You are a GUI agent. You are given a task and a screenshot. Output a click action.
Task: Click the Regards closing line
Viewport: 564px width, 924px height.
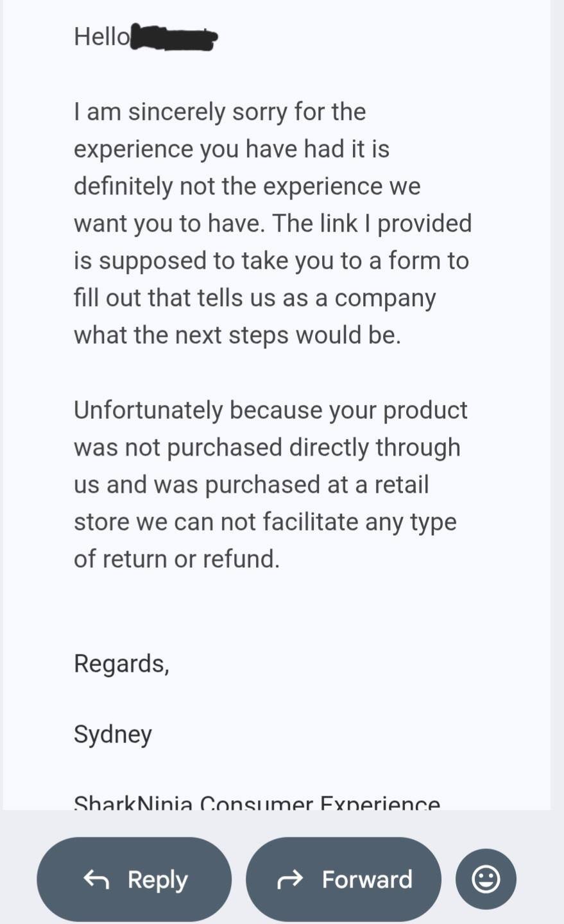pyautogui.click(x=121, y=663)
